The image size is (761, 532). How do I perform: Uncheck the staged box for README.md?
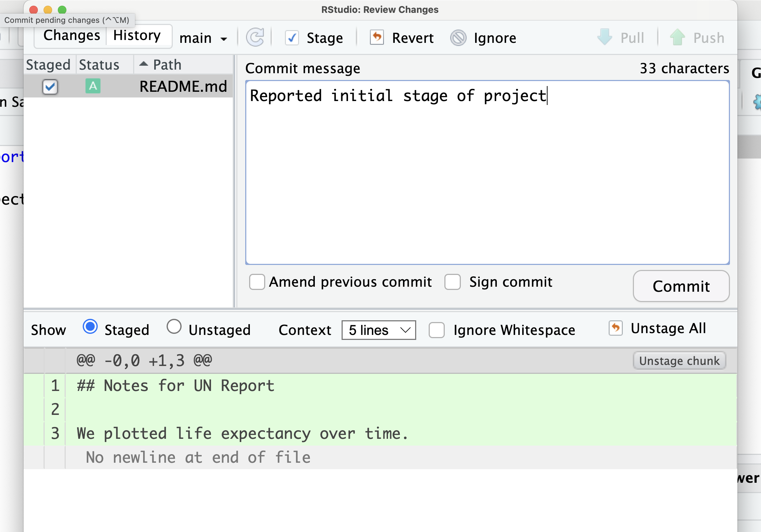click(50, 87)
